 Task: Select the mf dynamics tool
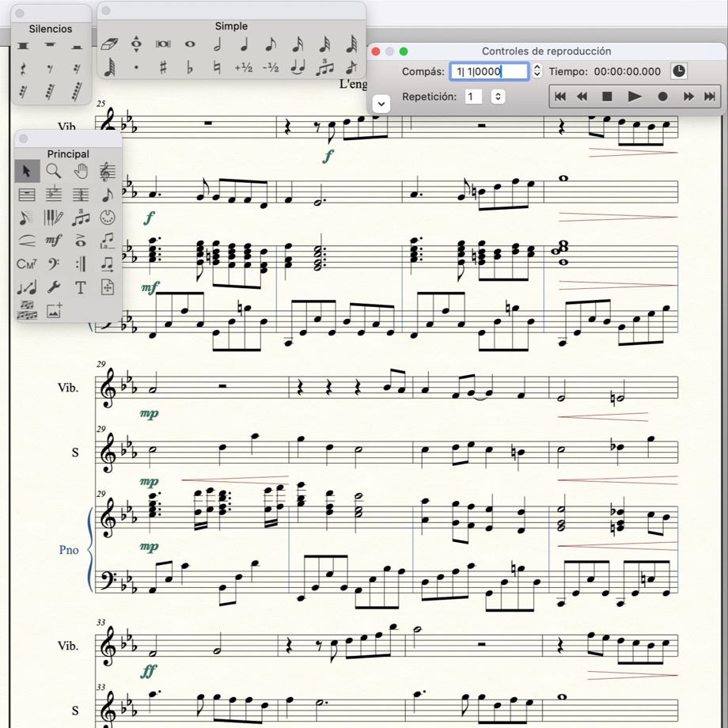click(52, 240)
